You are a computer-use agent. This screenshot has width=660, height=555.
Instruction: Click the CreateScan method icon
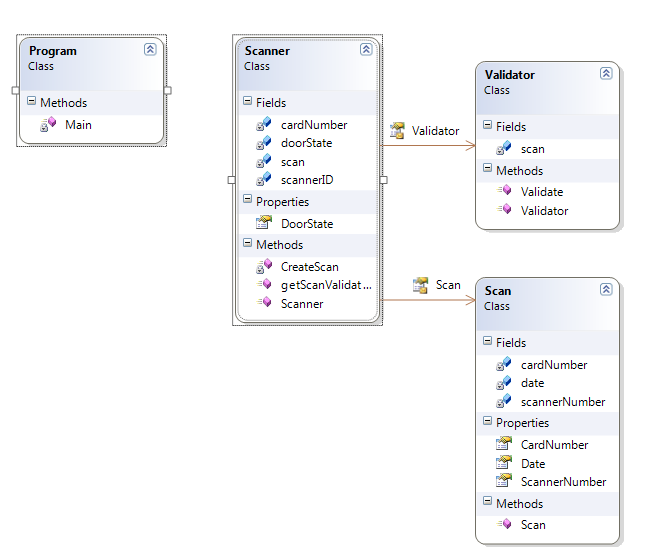pyautogui.click(x=264, y=266)
